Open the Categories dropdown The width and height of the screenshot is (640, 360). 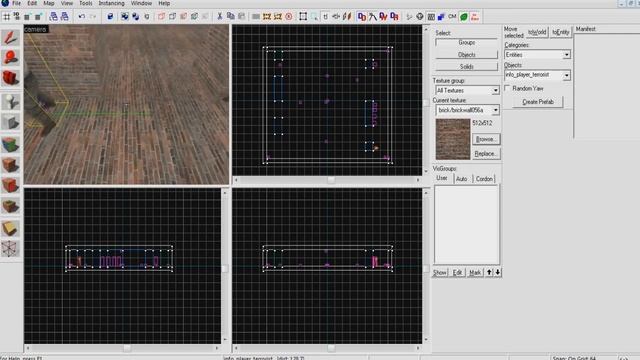tap(567, 55)
